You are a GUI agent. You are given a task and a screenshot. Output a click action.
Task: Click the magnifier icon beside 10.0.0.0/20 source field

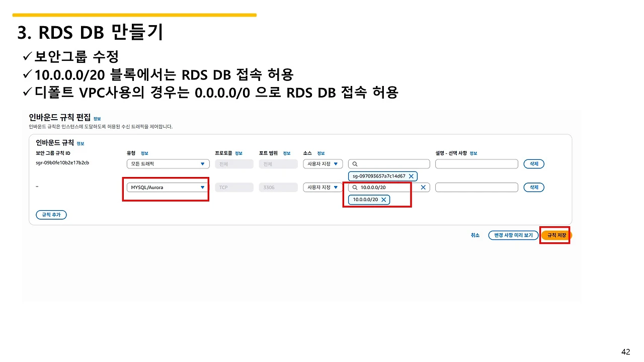click(x=356, y=187)
